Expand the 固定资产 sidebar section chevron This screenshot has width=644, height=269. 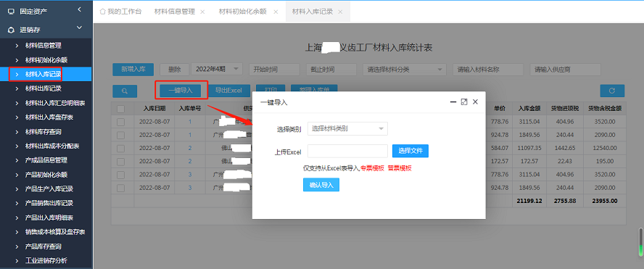[79, 9]
